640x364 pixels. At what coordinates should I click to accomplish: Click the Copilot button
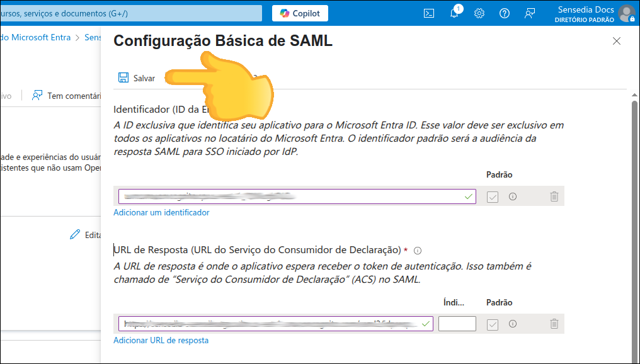pyautogui.click(x=300, y=13)
